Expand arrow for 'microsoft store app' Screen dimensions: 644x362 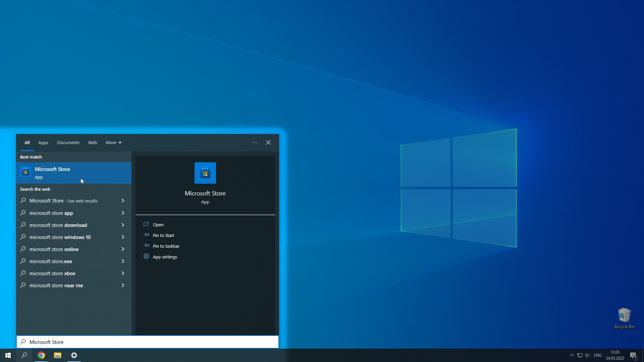pos(123,213)
